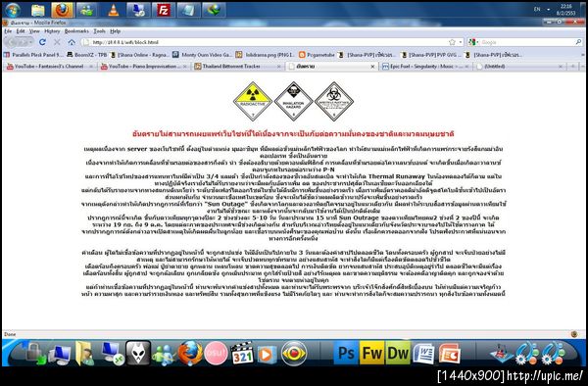Image resolution: width=588 pixels, height=386 pixels.
Task: Open round eye recorder icon in dock
Action: [294, 354]
